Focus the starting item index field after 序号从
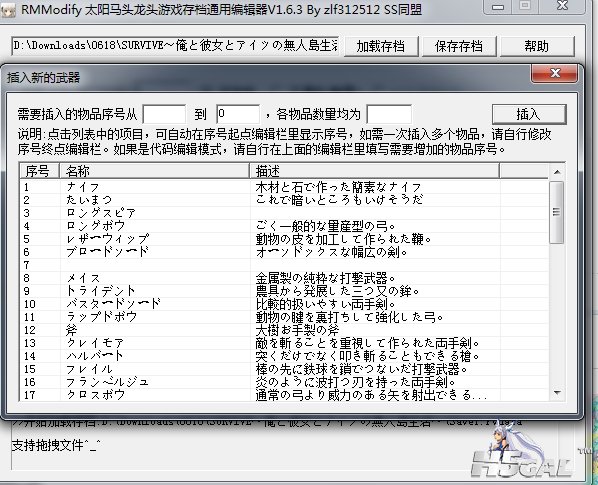 (164, 114)
